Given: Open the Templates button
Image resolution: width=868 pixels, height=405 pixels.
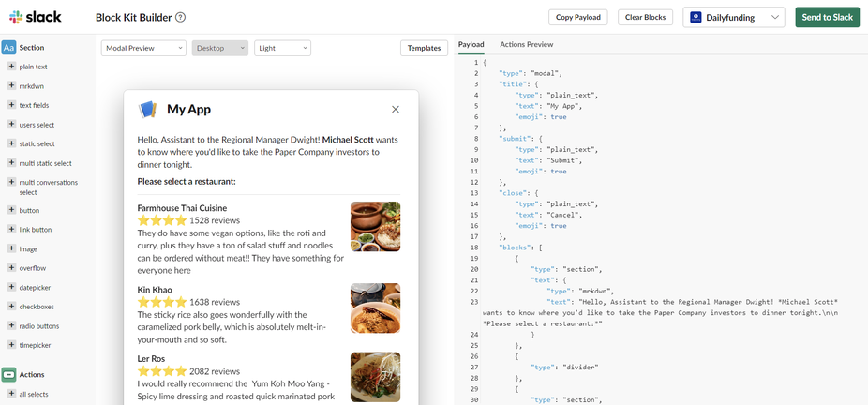Looking at the screenshot, I should pos(424,48).
